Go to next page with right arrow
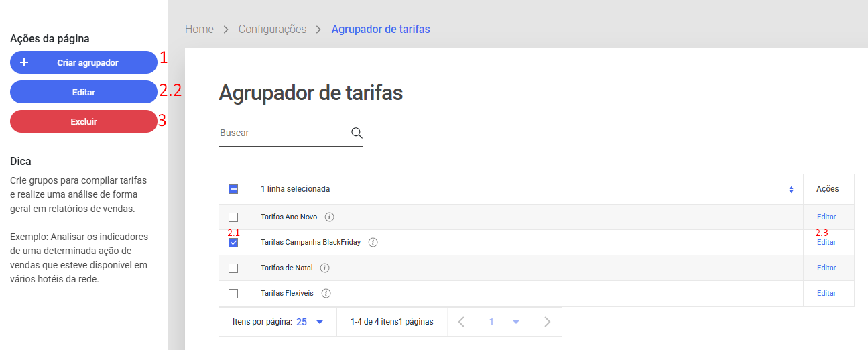This screenshot has height=350, width=868. click(547, 322)
